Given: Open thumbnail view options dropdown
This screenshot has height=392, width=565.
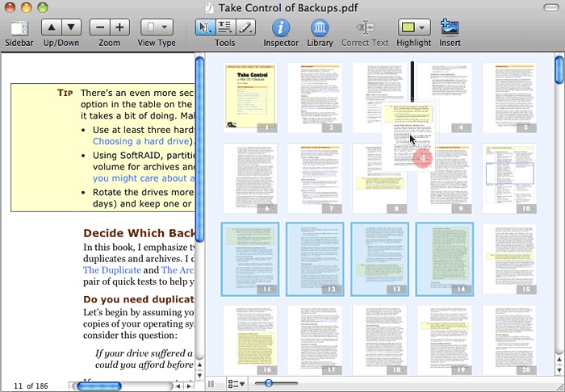Looking at the screenshot, I should click(x=236, y=384).
